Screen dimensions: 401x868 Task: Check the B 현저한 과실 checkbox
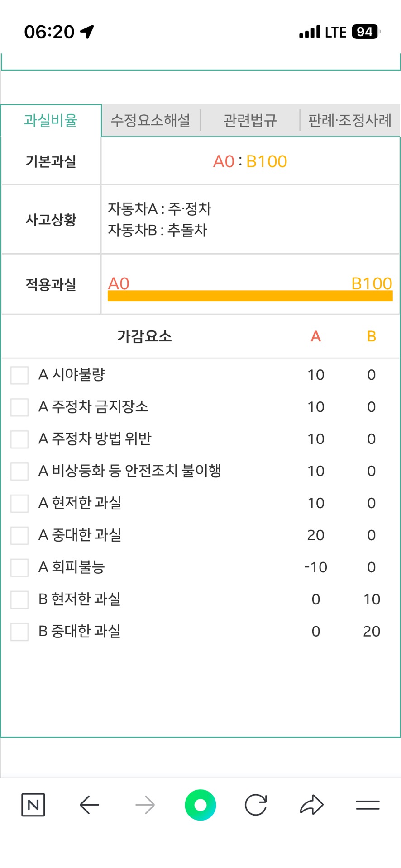pos(19,599)
